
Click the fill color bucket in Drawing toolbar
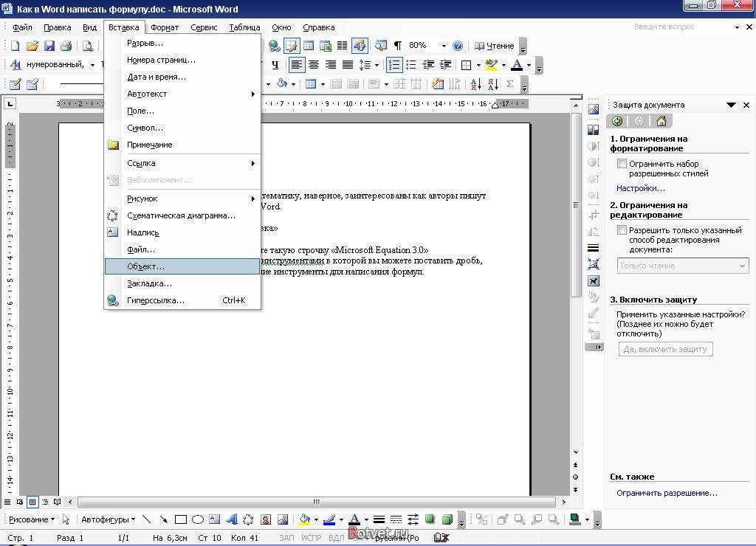[x=304, y=519]
